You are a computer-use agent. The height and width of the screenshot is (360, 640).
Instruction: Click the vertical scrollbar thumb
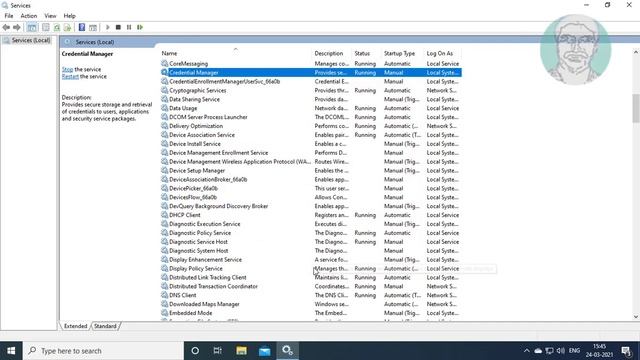pos(636,108)
